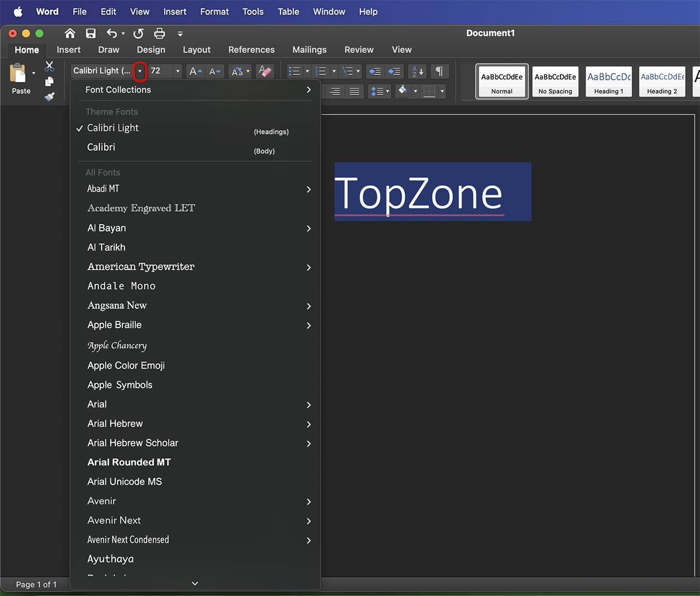This screenshot has width=700, height=596.
Task: Expand Avenir Next Condensed variants
Action: coord(308,540)
